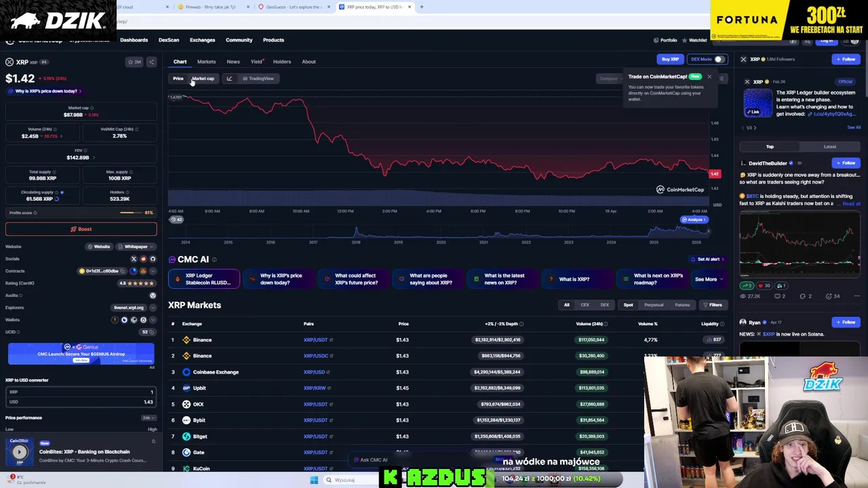
Task: Open the Reddit social link icon
Action: 143,259
